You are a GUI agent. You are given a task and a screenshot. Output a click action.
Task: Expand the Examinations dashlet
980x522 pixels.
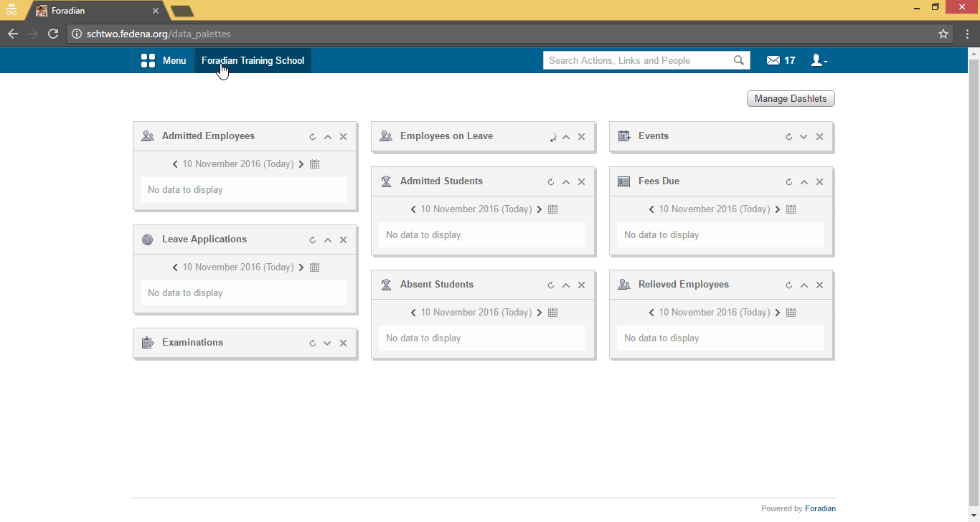(x=328, y=343)
